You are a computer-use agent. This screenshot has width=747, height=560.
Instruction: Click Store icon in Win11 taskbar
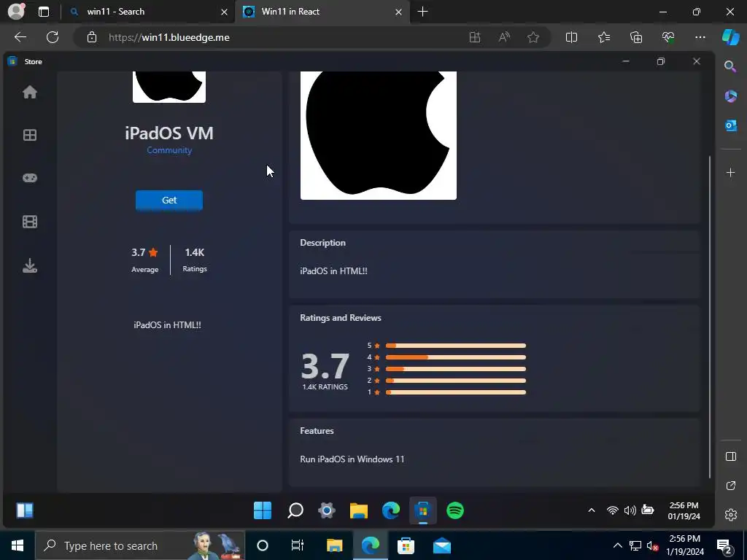click(x=422, y=510)
